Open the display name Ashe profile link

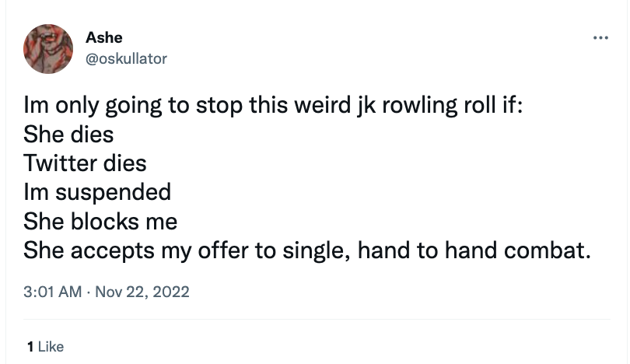(x=103, y=37)
